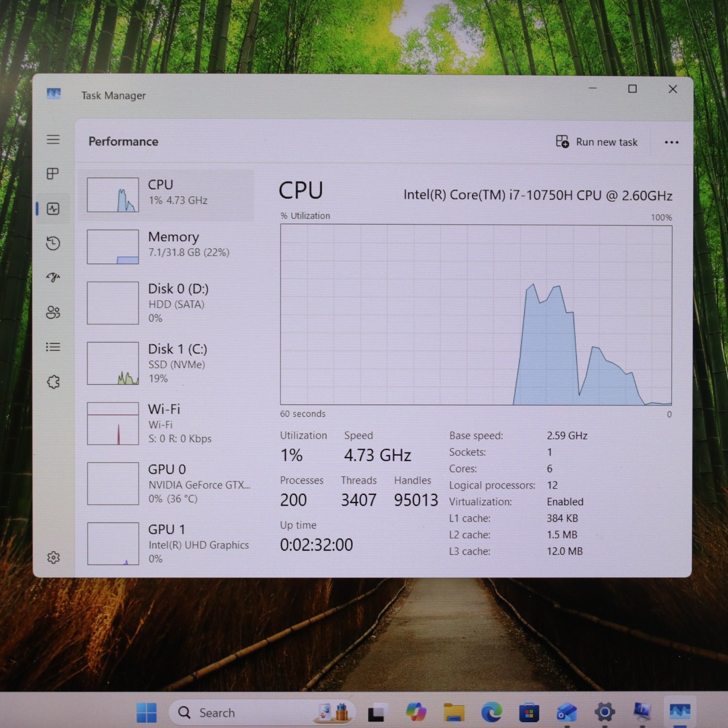Select GPU 1 Intel UHD Graphics entry
728x728 pixels.
pyautogui.click(x=166, y=544)
